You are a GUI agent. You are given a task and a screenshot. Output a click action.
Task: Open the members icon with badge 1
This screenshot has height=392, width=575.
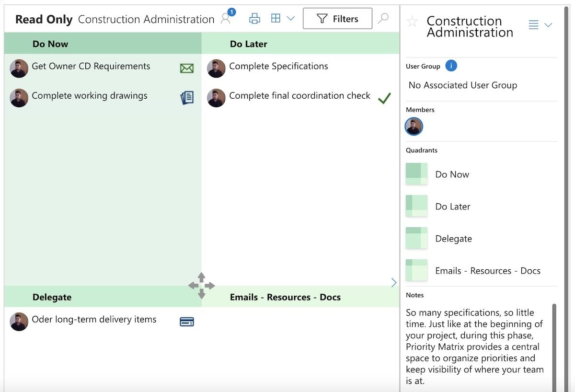tap(226, 18)
